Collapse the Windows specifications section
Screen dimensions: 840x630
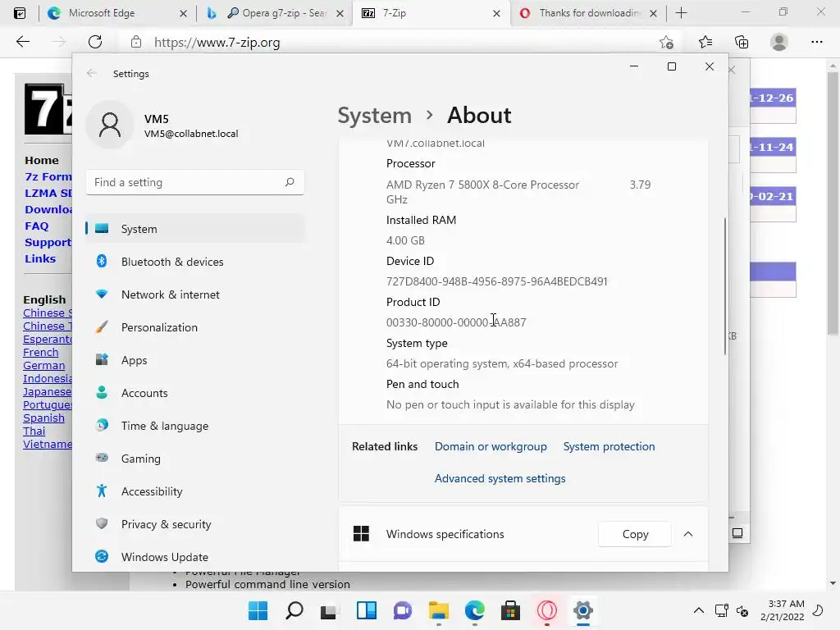point(688,534)
